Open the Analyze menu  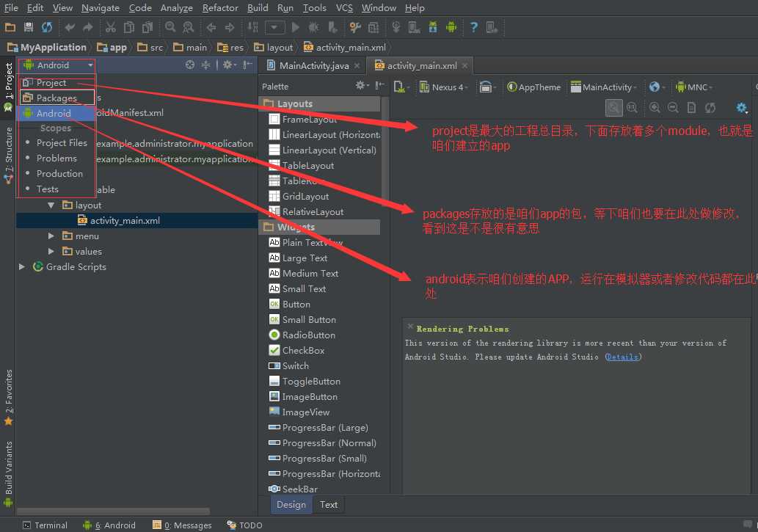(176, 8)
